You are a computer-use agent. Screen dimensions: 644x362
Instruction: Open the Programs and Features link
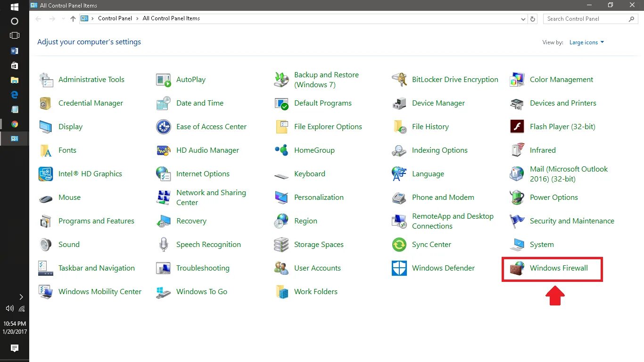(x=96, y=221)
